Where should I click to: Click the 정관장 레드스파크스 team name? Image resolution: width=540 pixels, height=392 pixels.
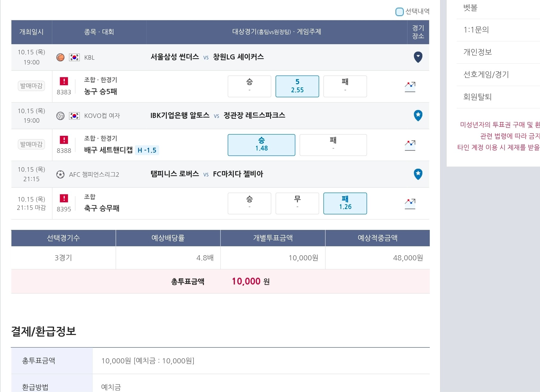pos(254,115)
